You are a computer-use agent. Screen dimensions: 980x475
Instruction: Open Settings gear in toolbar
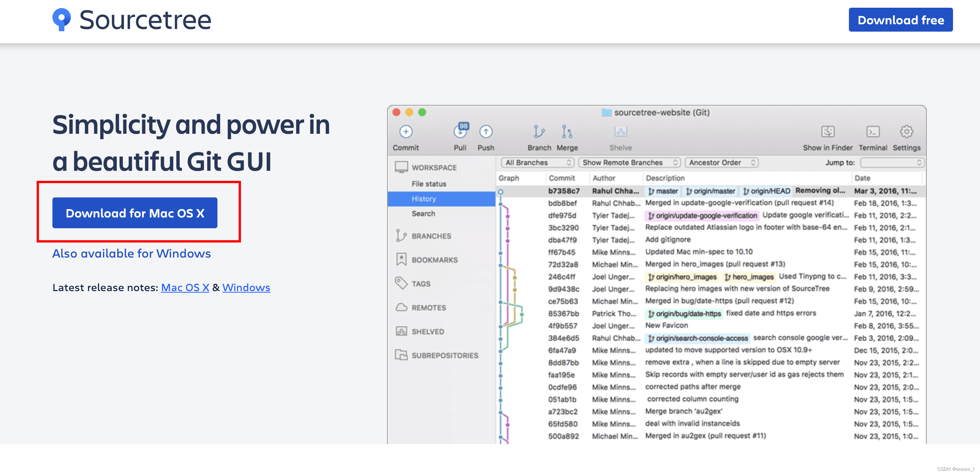[906, 132]
